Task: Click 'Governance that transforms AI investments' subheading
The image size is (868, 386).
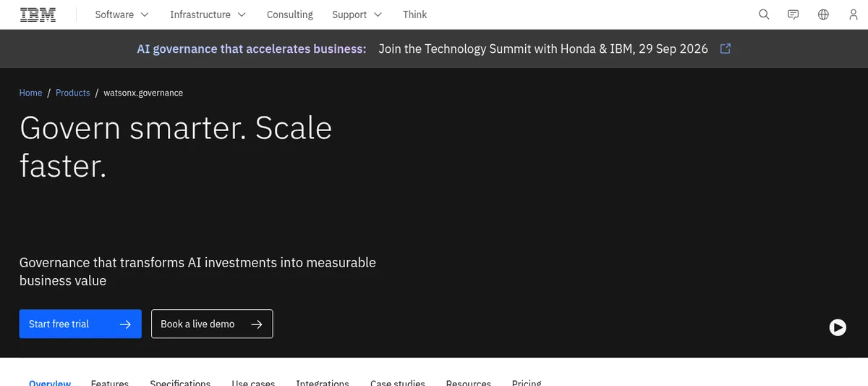Action: [x=197, y=272]
